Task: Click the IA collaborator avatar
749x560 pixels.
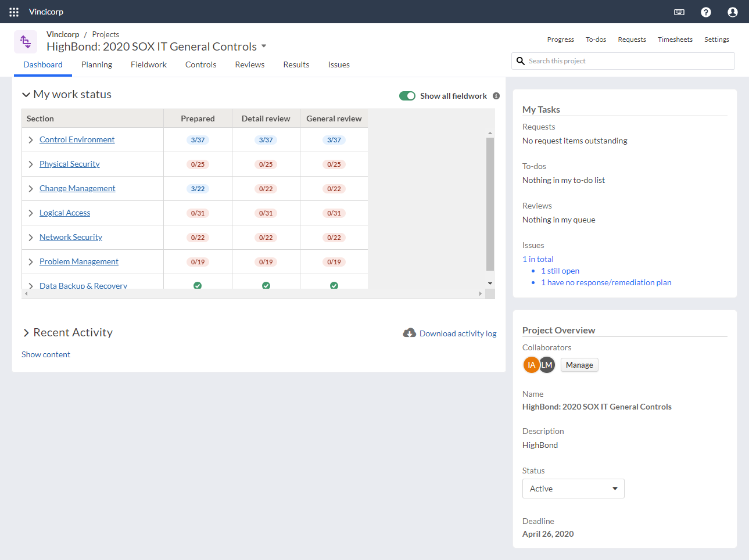Action: pos(531,365)
